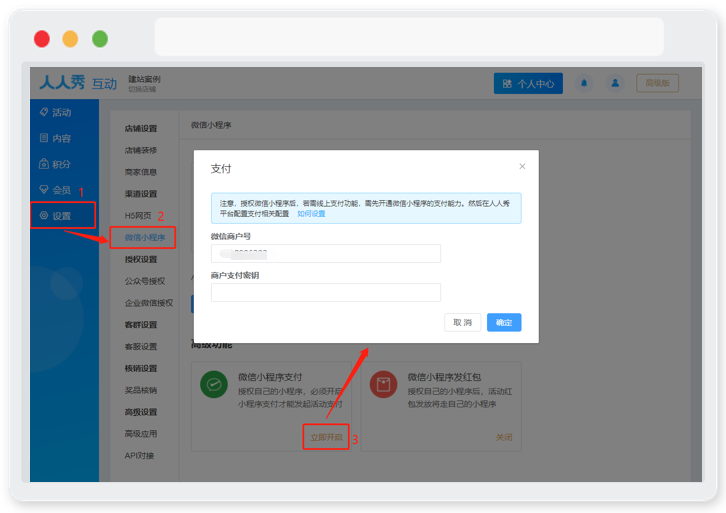Close the 支付 dialog with X
Screen dimensions: 726x513
coord(522,166)
